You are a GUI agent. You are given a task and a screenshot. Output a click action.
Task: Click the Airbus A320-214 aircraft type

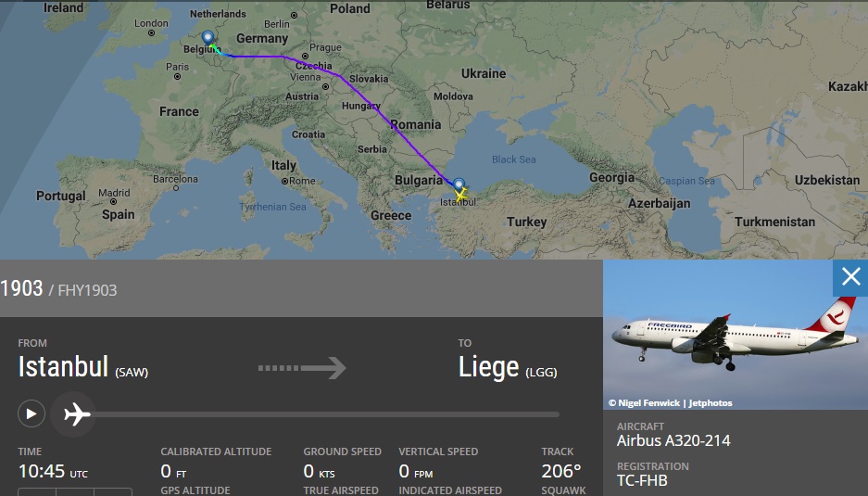[673, 440]
